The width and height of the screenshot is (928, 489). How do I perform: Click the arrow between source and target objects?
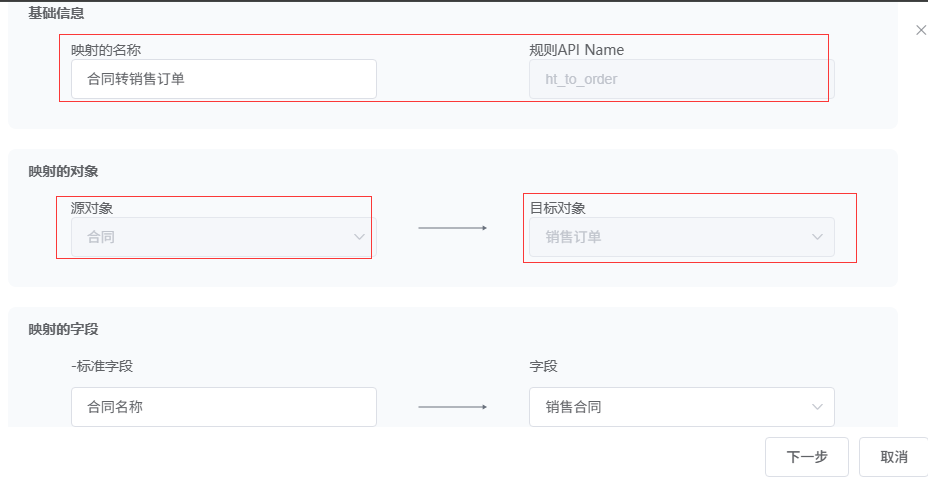452,228
